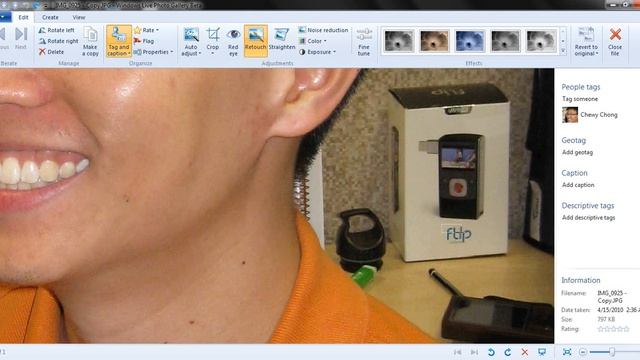Viewport: 640px width, 360px height.
Task: Click the Chewy Chong face thumbnail
Action: tap(570, 115)
